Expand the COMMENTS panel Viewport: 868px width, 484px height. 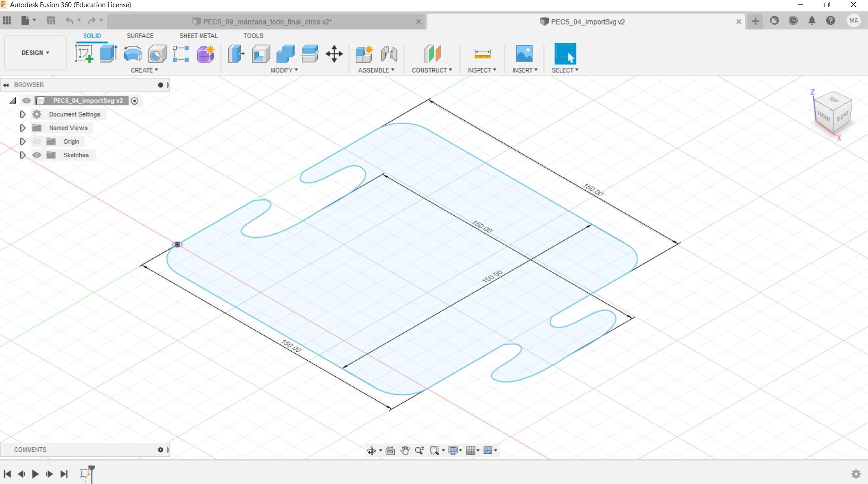click(x=160, y=450)
